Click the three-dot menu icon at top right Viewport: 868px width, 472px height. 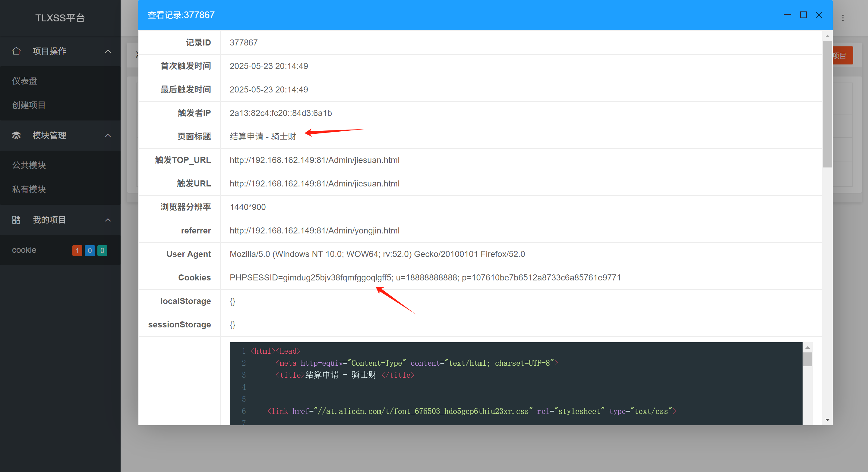tap(843, 18)
